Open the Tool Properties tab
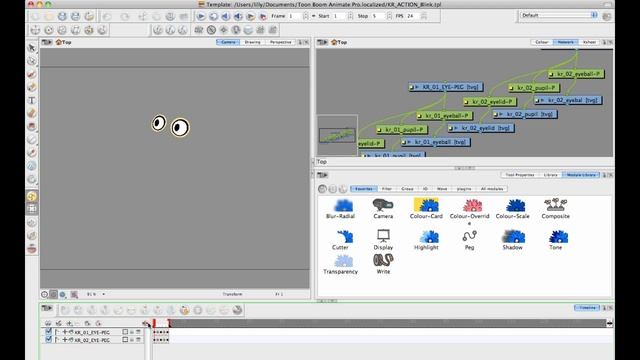Viewport: 640px width, 360px height. (520, 175)
